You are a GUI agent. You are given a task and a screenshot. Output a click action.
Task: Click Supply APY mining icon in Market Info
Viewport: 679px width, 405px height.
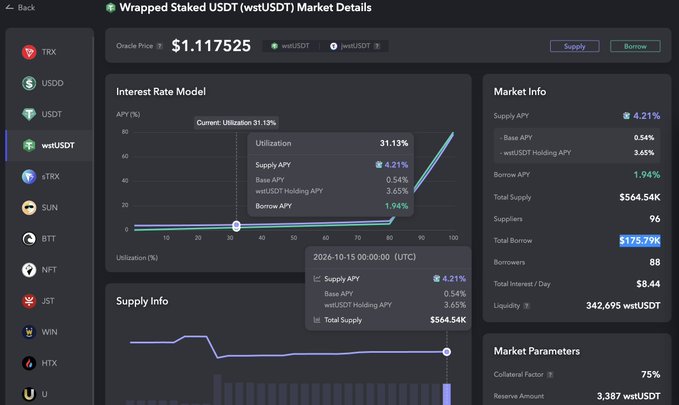coord(626,116)
